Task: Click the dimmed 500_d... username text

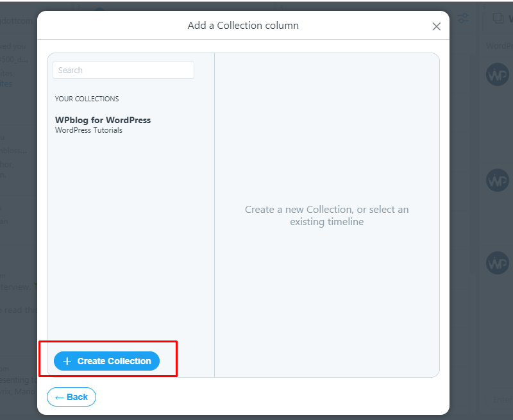Action: pos(14,60)
